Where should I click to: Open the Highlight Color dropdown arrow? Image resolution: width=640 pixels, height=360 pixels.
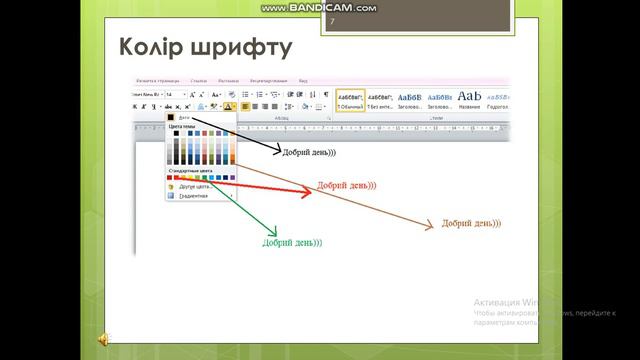221,107
